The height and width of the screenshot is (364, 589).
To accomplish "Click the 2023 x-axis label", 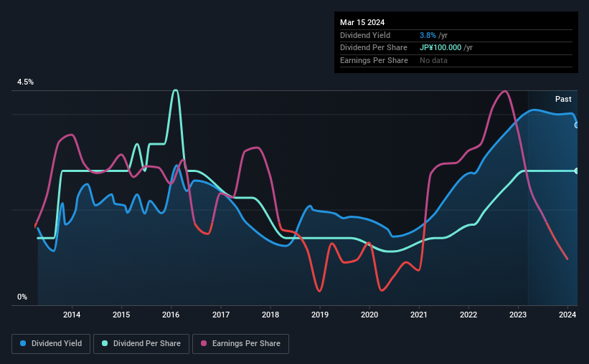I will (x=518, y=315).
